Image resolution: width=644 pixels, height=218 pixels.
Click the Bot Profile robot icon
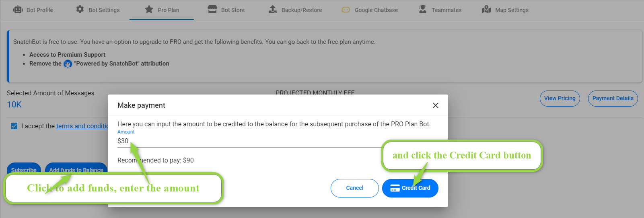[x=18, y=10]
